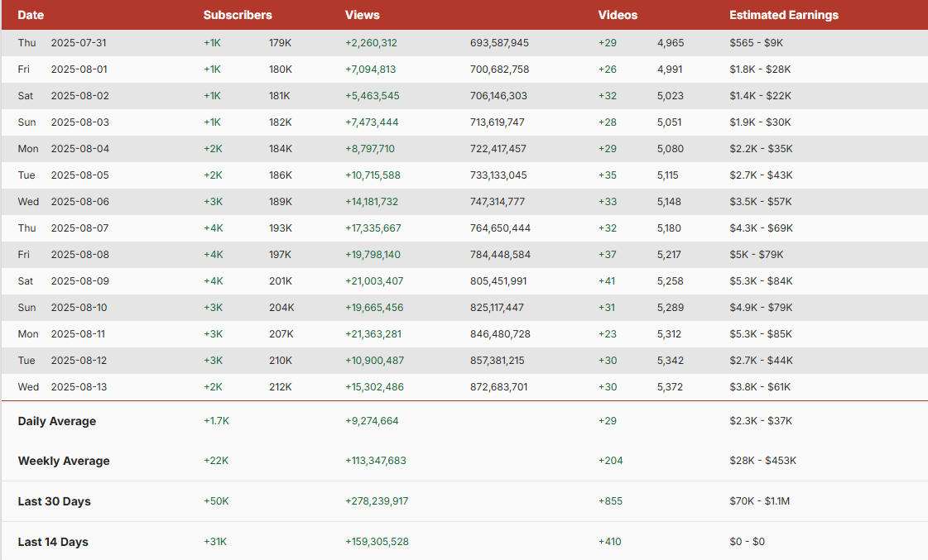Image resolution: width=928 pixels, height=560 pixels.
Task: Click total views 764,650,444
Action: 500,228
